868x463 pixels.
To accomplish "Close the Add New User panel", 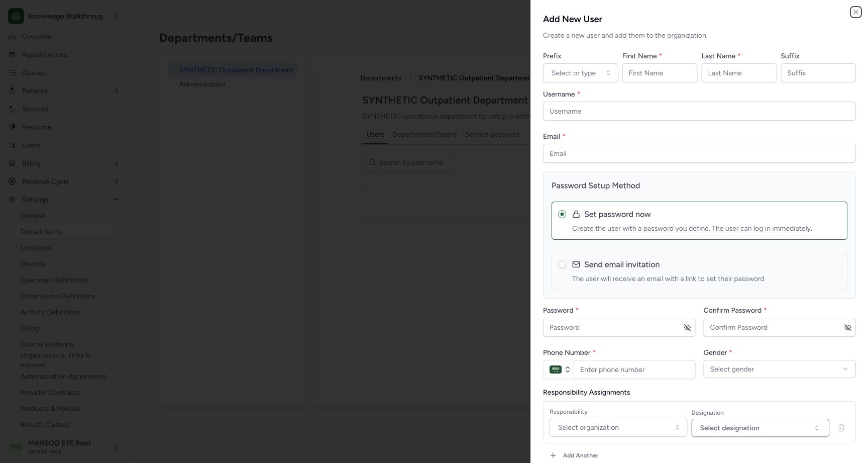I will point(856,12).
